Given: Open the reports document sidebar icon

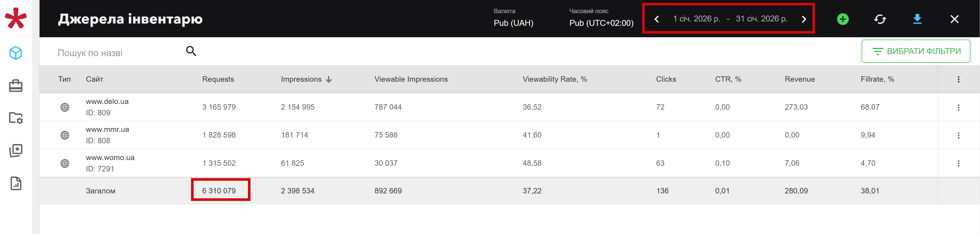Looking at the screenshot, I should tap(16, 183).
